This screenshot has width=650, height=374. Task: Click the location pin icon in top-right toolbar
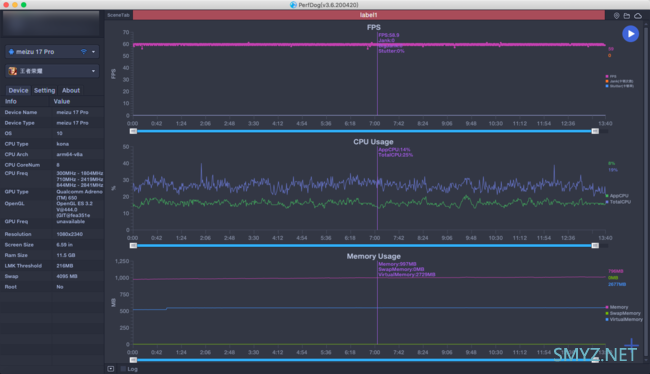click(x=616, y=15)
